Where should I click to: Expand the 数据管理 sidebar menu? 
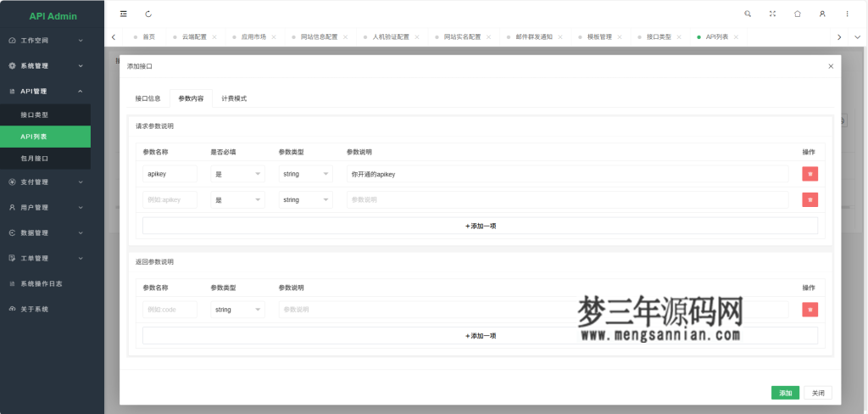click(x=46, y=232)
